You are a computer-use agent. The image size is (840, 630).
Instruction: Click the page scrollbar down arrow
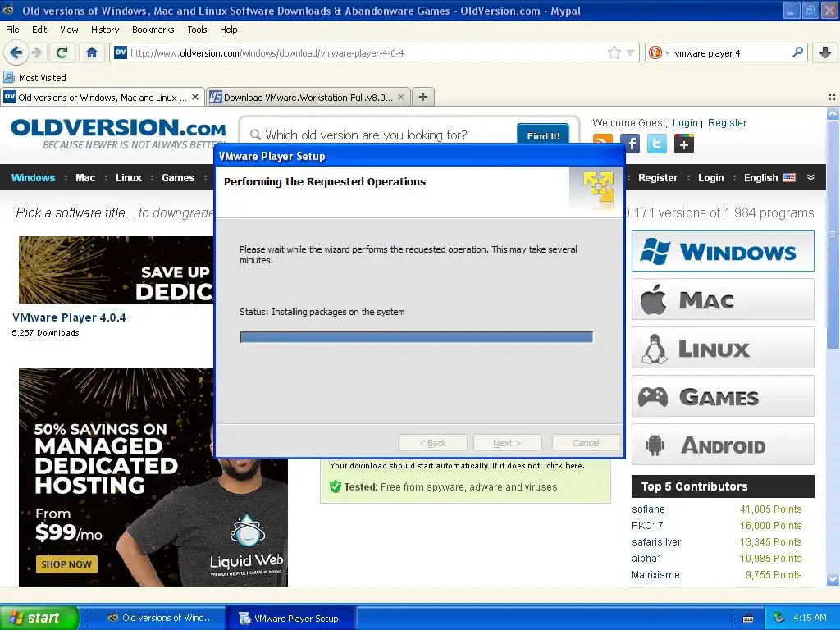(833, 579)
